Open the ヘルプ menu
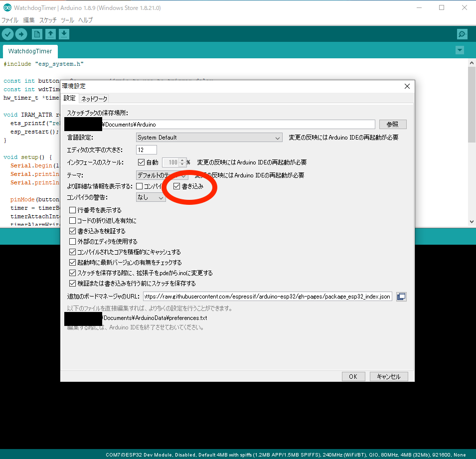The image size is (476, 459). pos(85,20)
